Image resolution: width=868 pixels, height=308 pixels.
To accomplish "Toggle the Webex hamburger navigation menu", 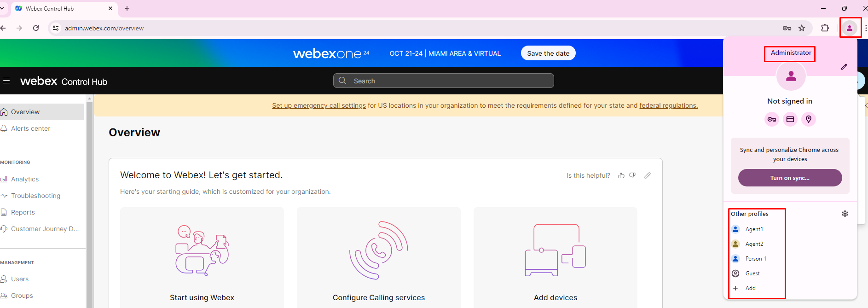I will pos(6,81).
